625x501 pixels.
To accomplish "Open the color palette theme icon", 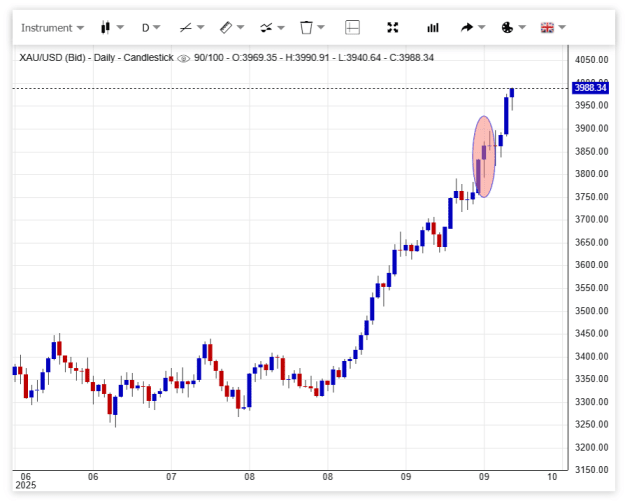I will (507, 28).
